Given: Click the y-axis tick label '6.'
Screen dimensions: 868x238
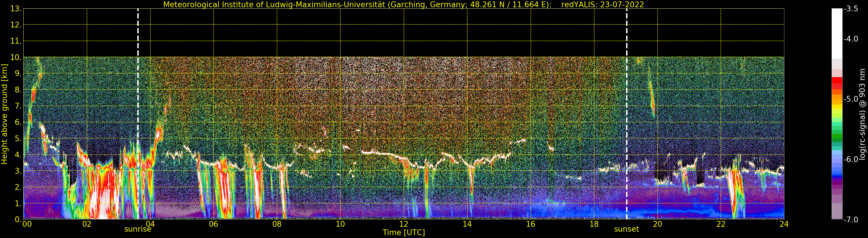Looking at the screenshot, I should coord(18,122).
